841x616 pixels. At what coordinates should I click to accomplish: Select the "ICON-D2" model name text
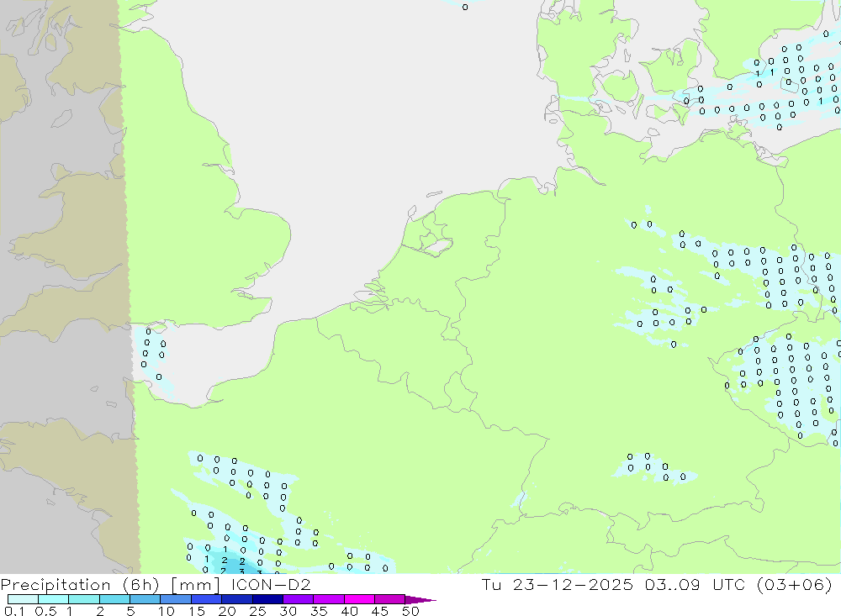[x=271, y=584]
